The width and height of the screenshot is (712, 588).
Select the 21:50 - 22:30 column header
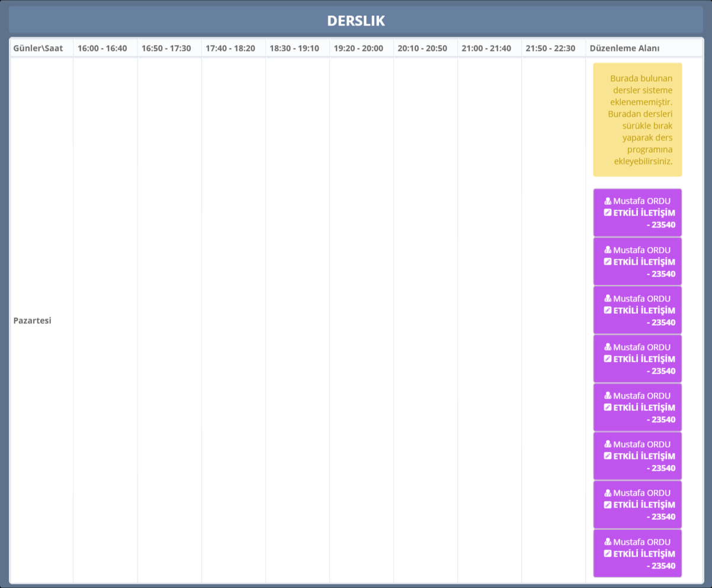[550, 48]
